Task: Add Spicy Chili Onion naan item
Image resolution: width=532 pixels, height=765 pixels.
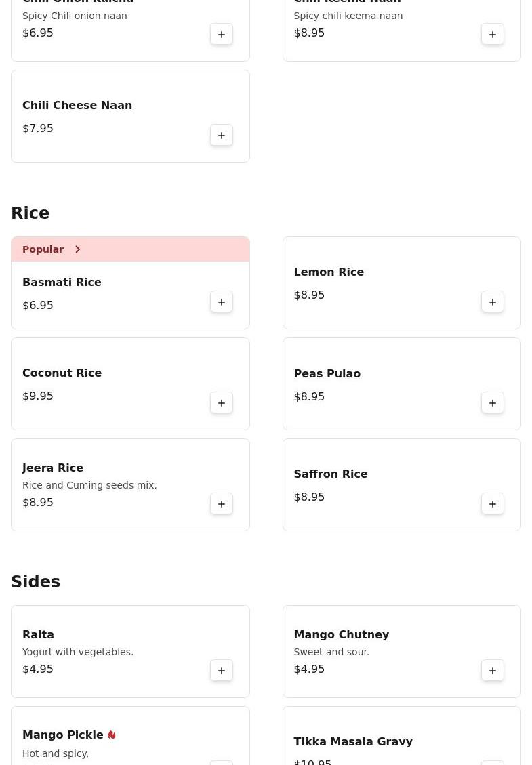Action: [222, 35]
